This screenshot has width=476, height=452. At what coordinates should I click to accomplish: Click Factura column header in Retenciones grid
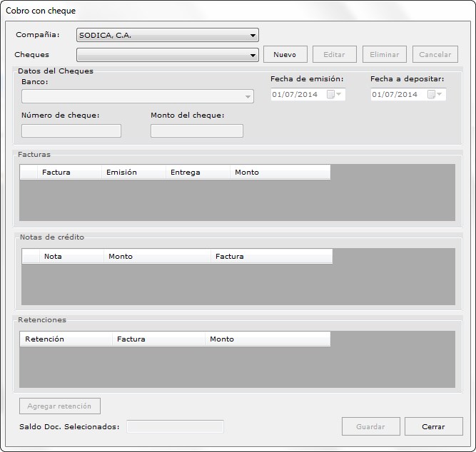pos(158,339)
